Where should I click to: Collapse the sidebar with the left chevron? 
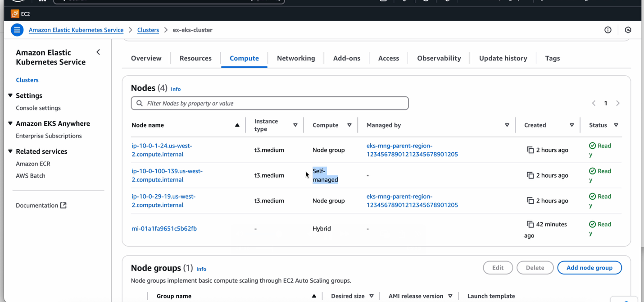(98, 52)
